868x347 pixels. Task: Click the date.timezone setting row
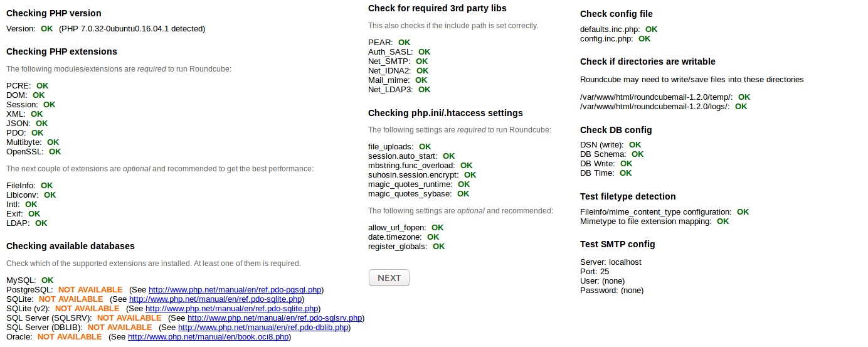pos(404,237)
